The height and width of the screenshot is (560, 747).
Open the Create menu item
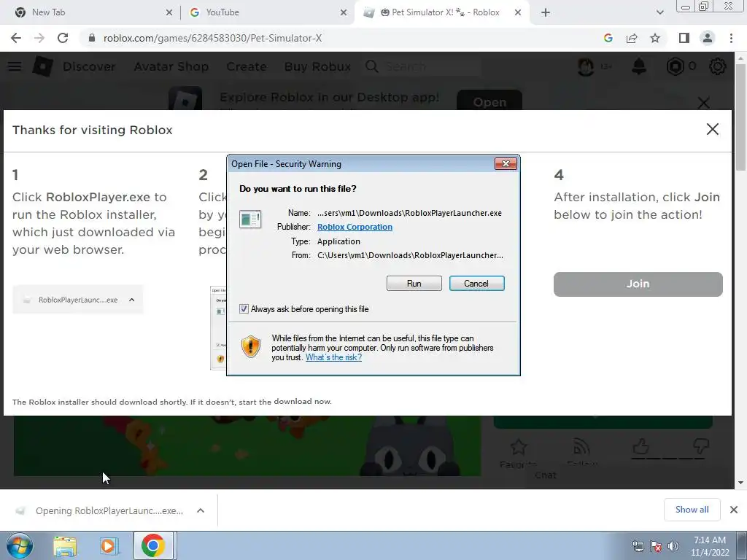point(247,66)
